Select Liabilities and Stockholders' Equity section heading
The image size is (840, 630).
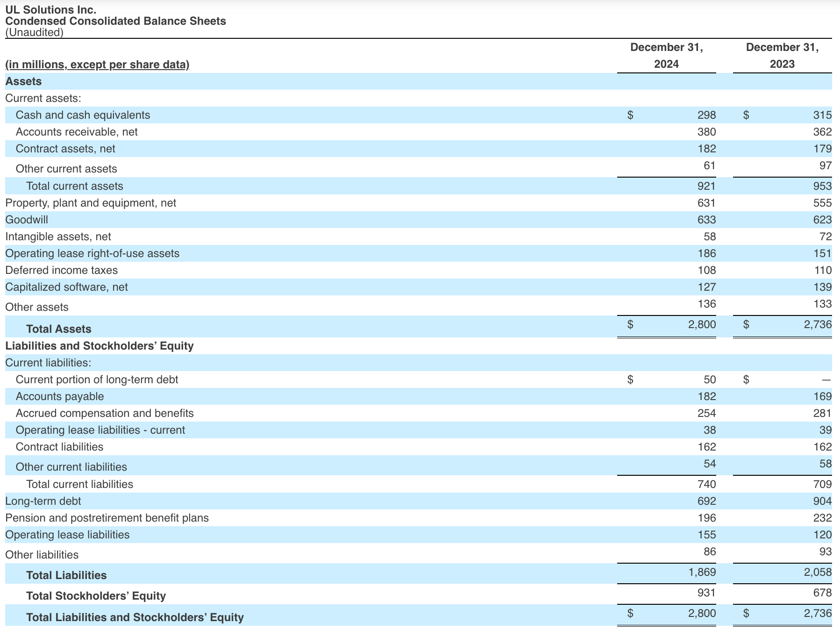[99, 346]
